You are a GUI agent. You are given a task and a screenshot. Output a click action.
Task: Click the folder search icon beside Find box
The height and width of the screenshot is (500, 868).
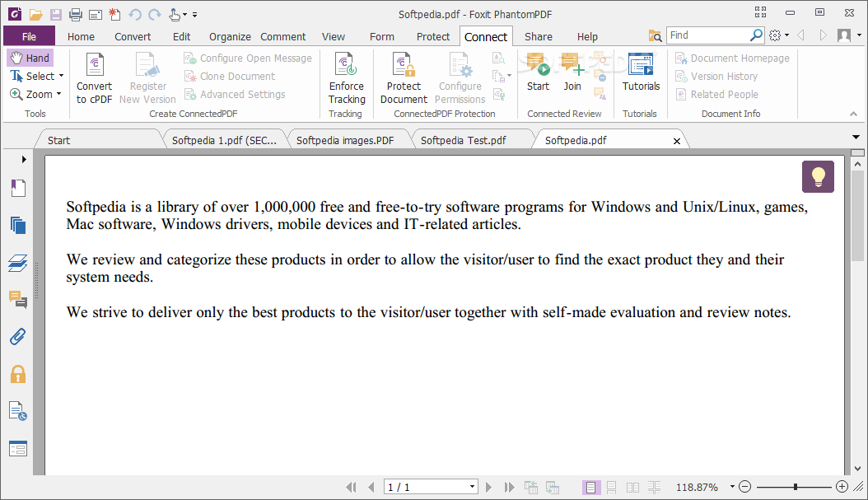[x=655, y=36]
